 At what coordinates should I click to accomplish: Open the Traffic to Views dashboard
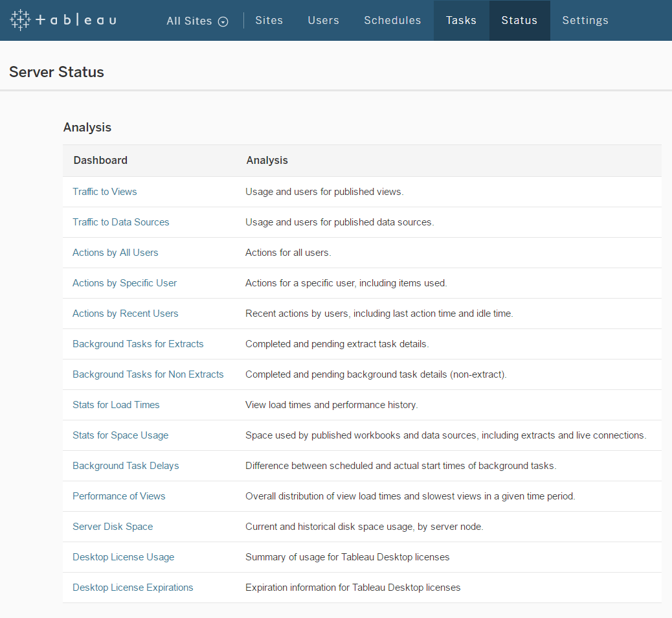point(104,191)
